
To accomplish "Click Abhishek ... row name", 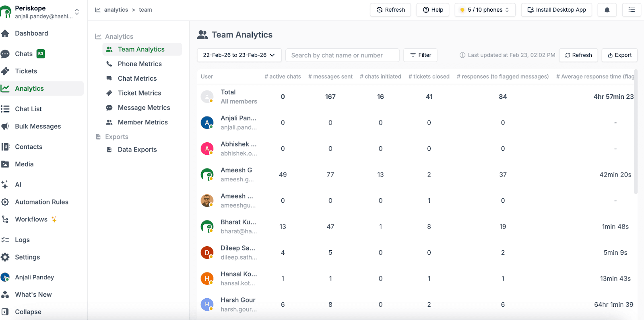I will [238, 144].
